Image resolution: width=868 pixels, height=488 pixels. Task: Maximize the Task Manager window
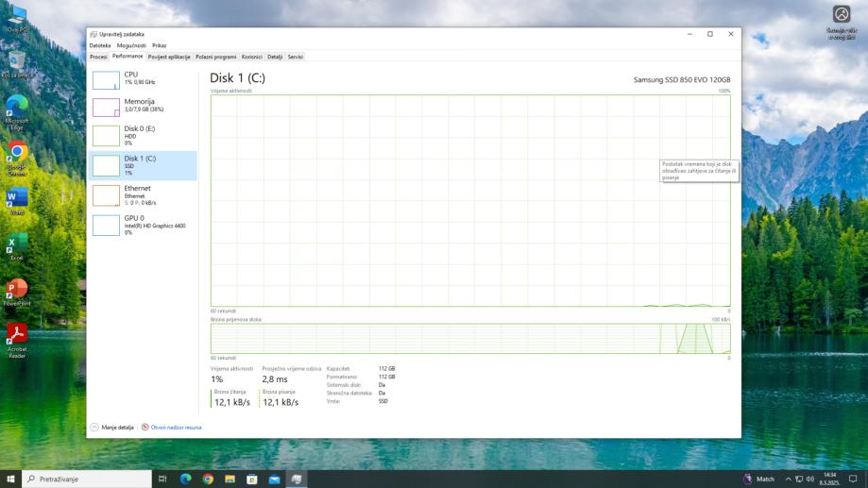710,34
